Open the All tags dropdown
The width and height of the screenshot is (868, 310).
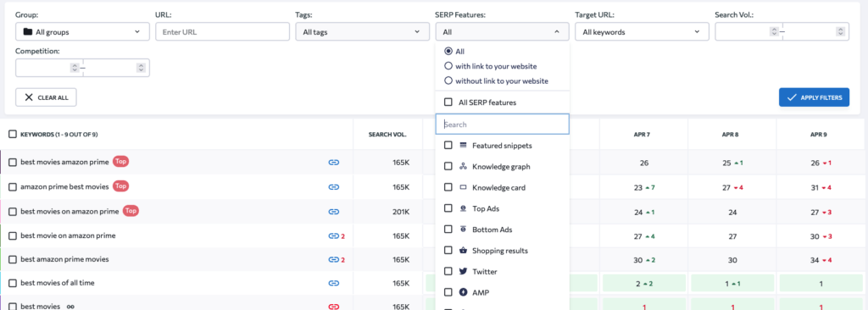point(363,31)
